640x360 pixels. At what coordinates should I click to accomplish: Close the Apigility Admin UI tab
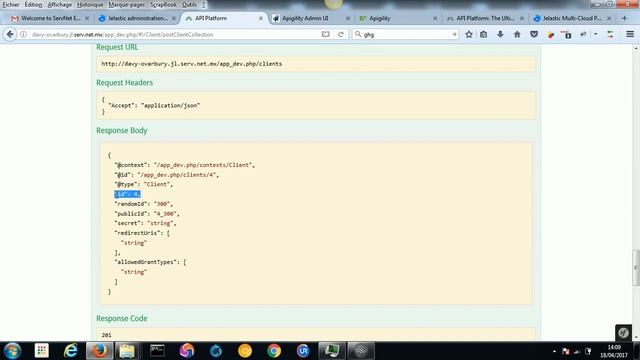click(348, 18)
